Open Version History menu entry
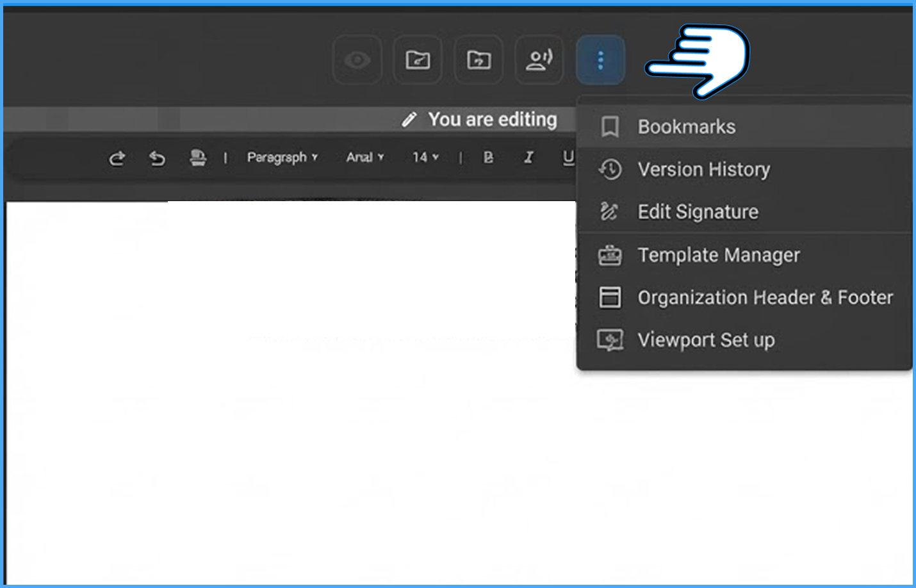 744,169
